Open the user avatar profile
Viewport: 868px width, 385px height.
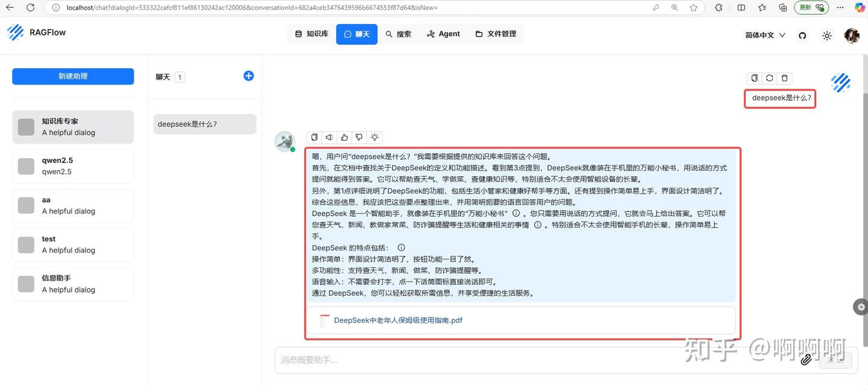852,36
